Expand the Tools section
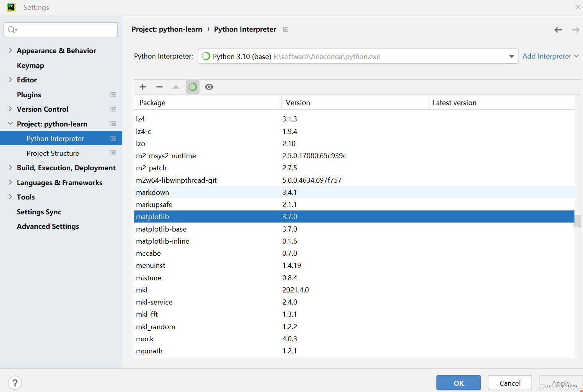This screenshot has height=392, width=583. [x=10, y=196]
